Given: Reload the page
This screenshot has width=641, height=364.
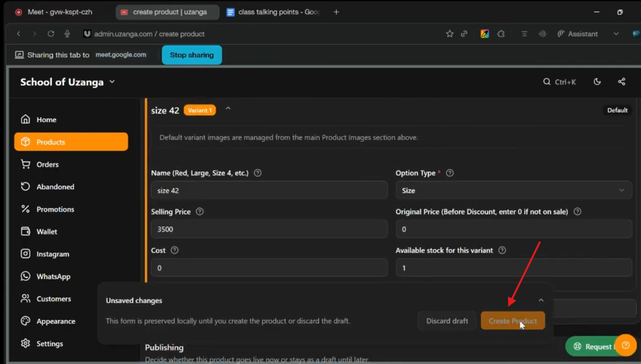Looking at the screenshot, I should [x=51, y=34].
